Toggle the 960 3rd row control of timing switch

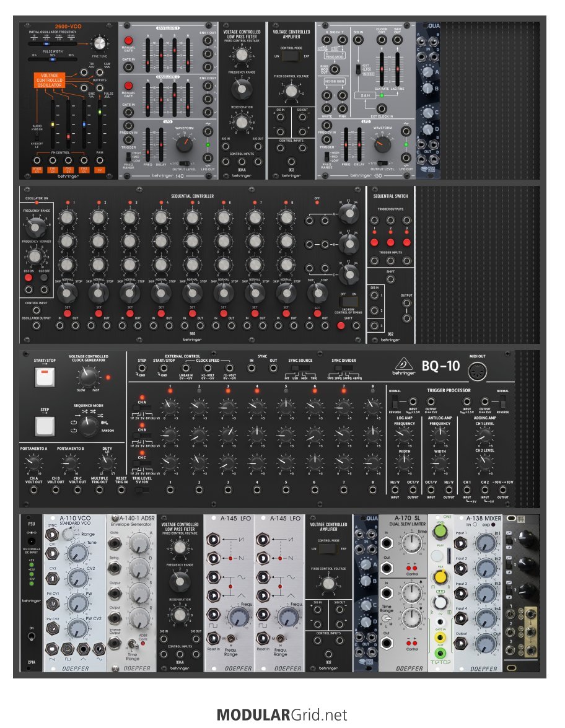point(348,301)
